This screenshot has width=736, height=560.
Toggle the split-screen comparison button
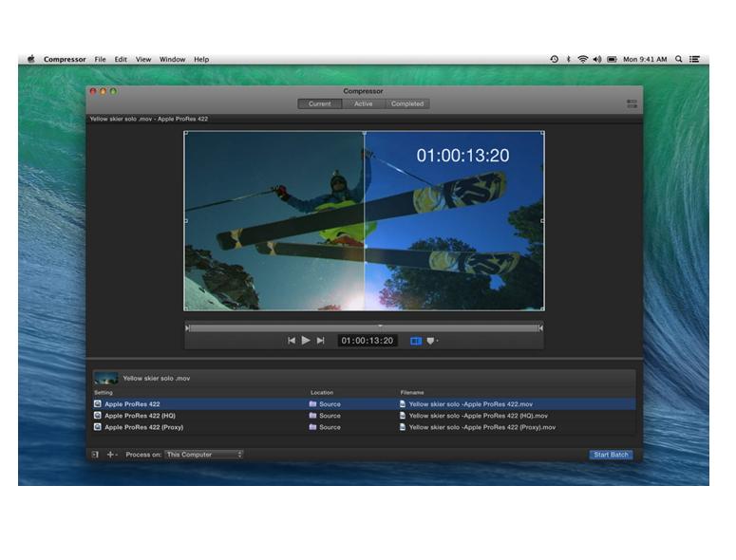click(x=415, y=341)
